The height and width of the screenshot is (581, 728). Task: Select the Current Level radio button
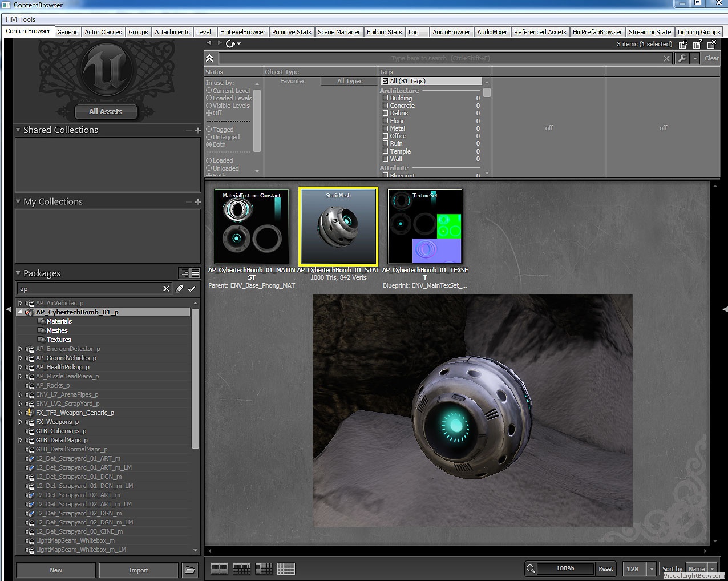(209, 91)
